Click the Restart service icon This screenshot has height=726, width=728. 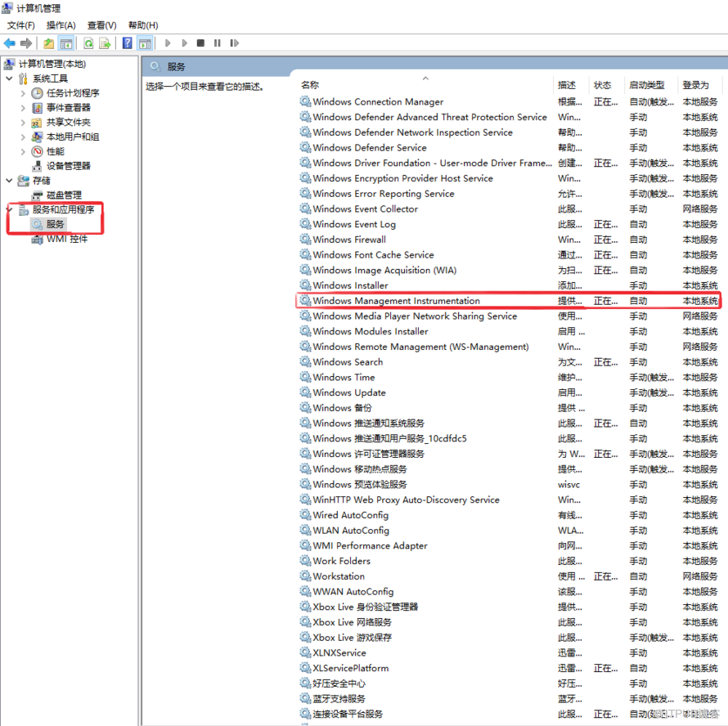pos(235,43)
